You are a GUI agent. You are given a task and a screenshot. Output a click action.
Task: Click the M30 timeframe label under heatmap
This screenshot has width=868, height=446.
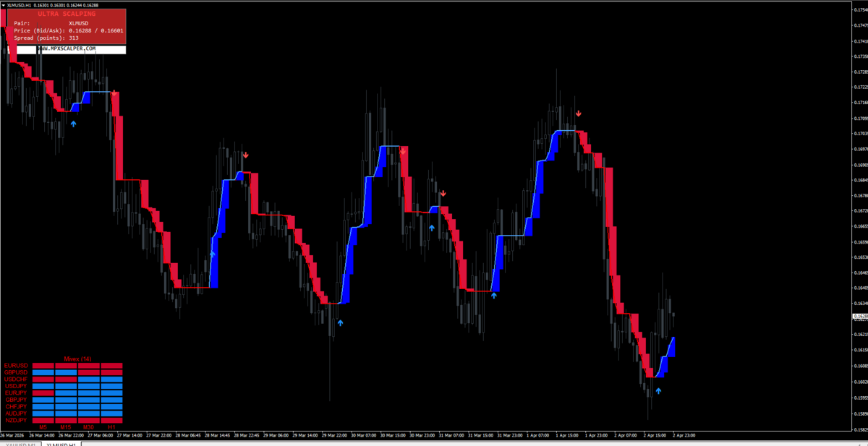coord(88,427)
